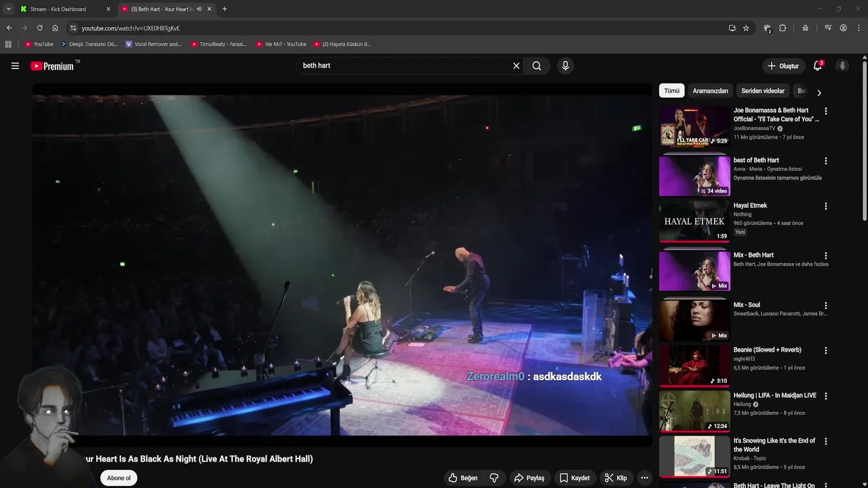Open the browser extensions puzzle icon
This screenshot has height=488, width=868.
pos(783,28)
